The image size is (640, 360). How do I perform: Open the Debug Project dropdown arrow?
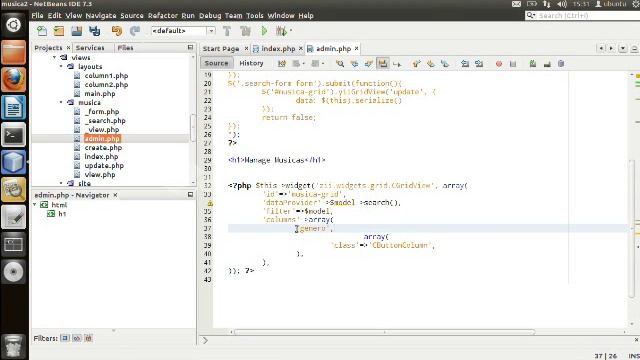[291, 31]
